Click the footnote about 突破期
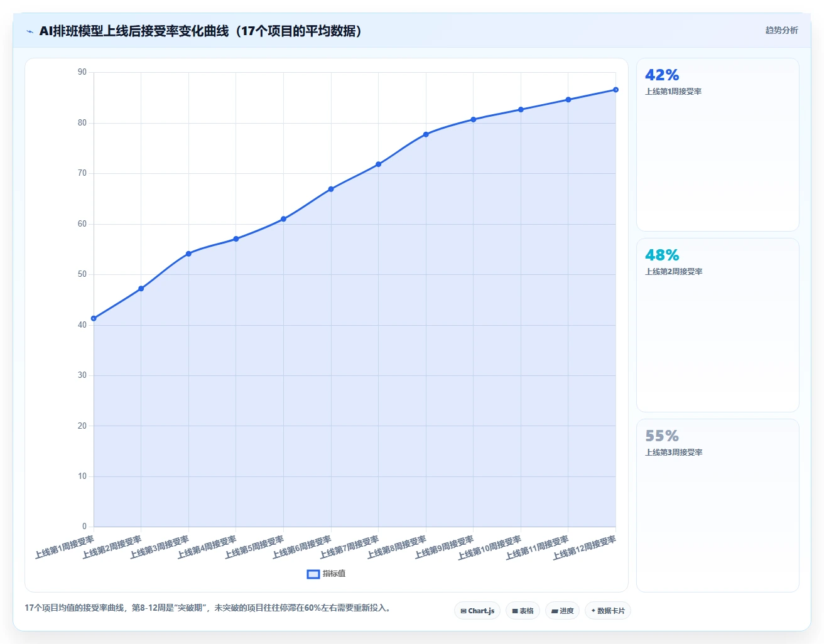 pos(209,608)
